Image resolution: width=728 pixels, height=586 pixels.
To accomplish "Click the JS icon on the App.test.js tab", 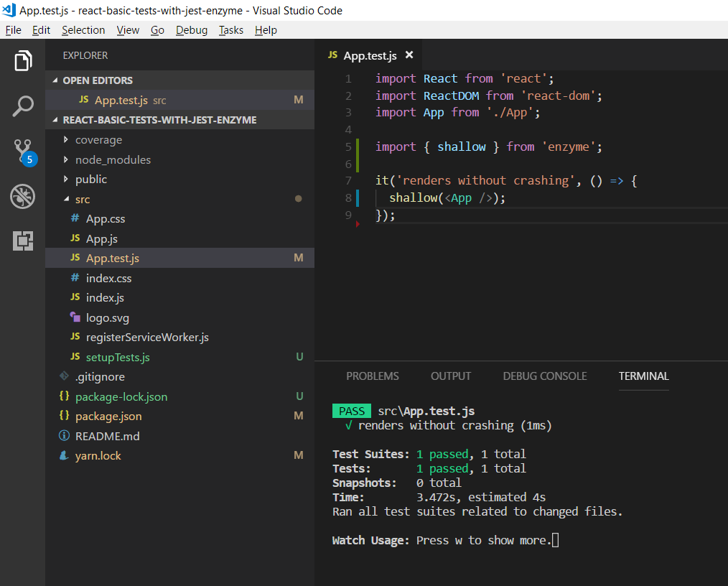I will point(332,54).
